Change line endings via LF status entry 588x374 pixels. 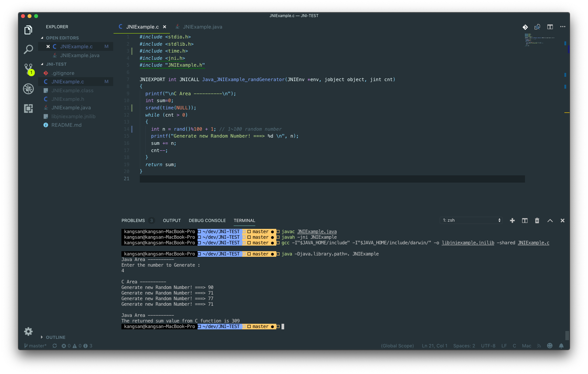pos(504,346)
